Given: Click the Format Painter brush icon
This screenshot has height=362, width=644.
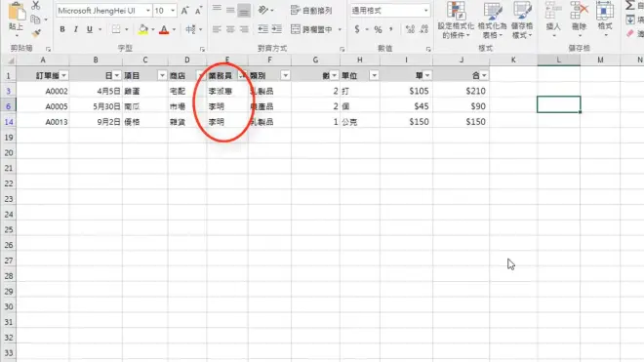Looking at the screenshot, I should (x=36, y=33).
